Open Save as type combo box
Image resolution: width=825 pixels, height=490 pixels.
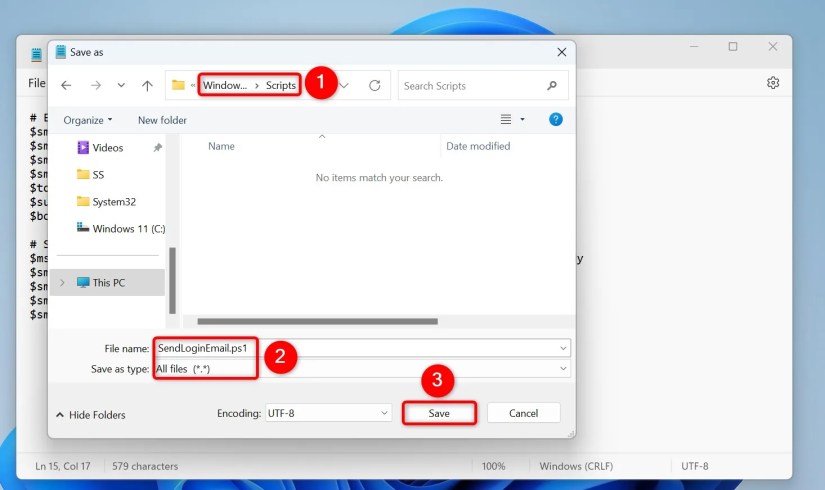click(362, 369)
